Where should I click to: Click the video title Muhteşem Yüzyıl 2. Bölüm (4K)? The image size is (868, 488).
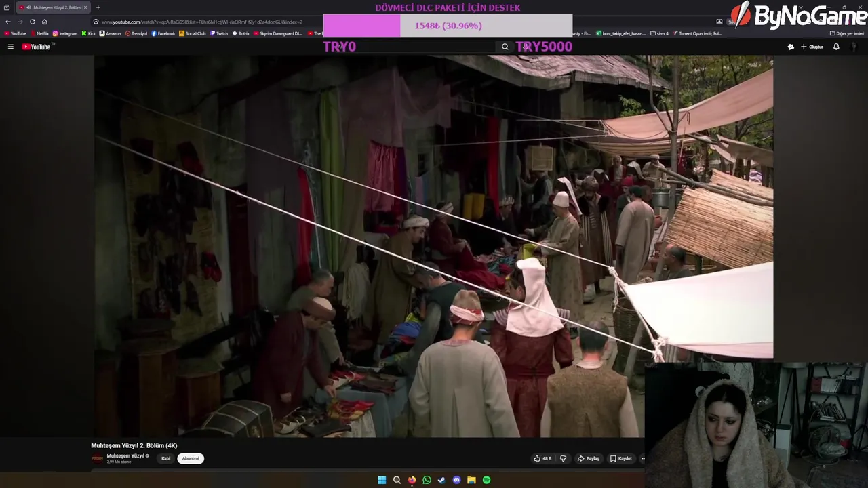click(x=134, y=445)
